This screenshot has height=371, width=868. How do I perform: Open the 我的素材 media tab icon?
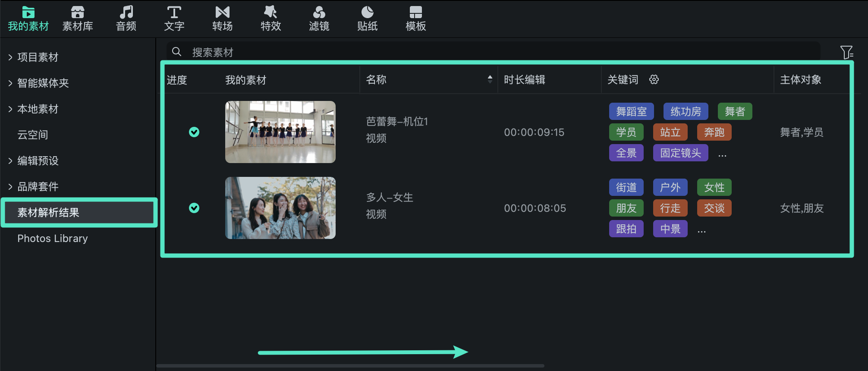coord(28,12)
